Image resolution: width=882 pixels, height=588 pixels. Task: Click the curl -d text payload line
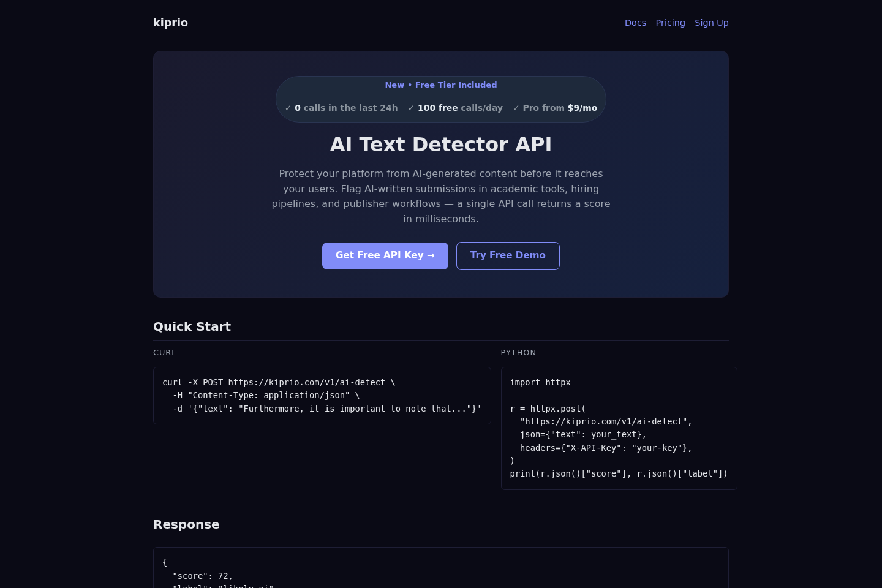pyautogui.click(x=327, y=409)
